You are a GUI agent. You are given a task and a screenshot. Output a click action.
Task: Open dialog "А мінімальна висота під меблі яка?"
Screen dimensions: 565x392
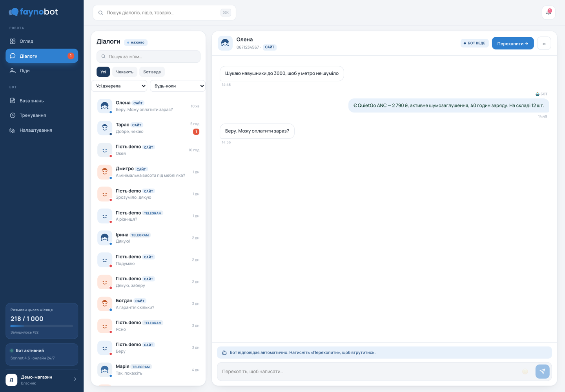coord(148,172)
